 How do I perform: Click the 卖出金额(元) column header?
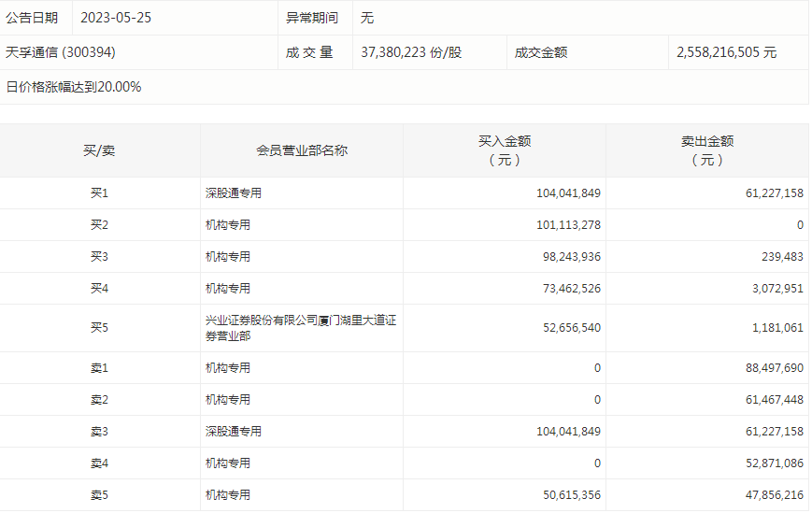[707, 150]
